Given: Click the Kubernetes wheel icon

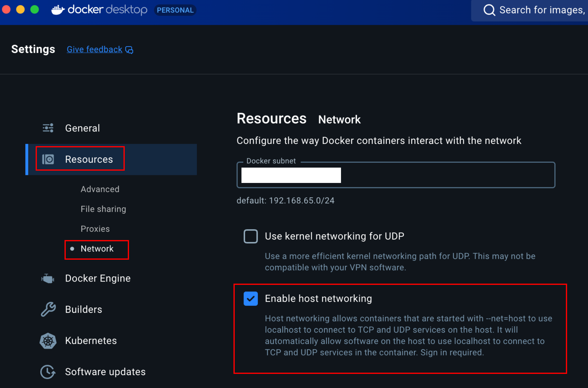Looking at the screenshot, I should pos(48,341).
